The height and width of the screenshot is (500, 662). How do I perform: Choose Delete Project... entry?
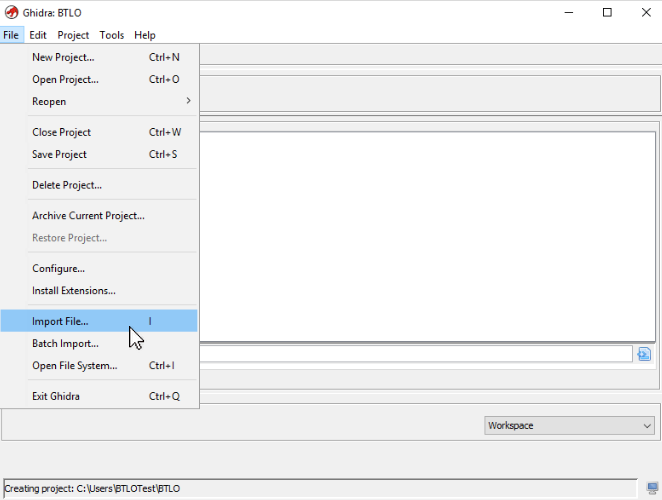(x=99, y=185)
